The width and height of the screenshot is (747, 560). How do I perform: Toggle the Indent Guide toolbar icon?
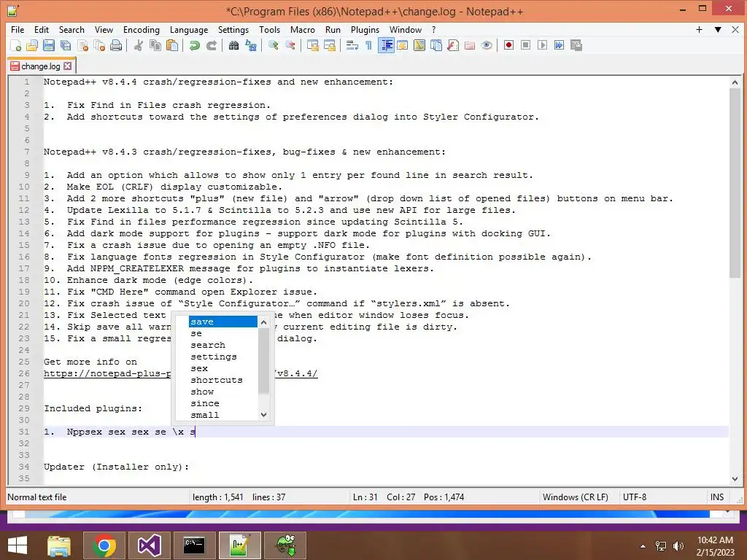click(386, 45)
